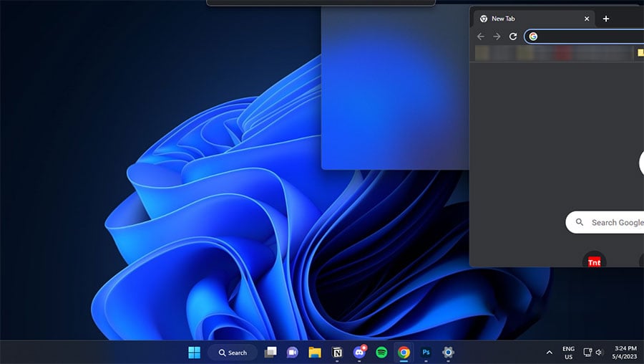
Task: Open Discord from the taskbar
Action: coord(359,353)
